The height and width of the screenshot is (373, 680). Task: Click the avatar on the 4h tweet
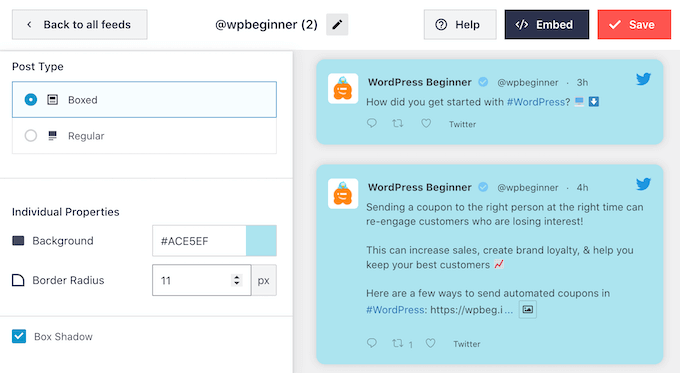point(343,193)
